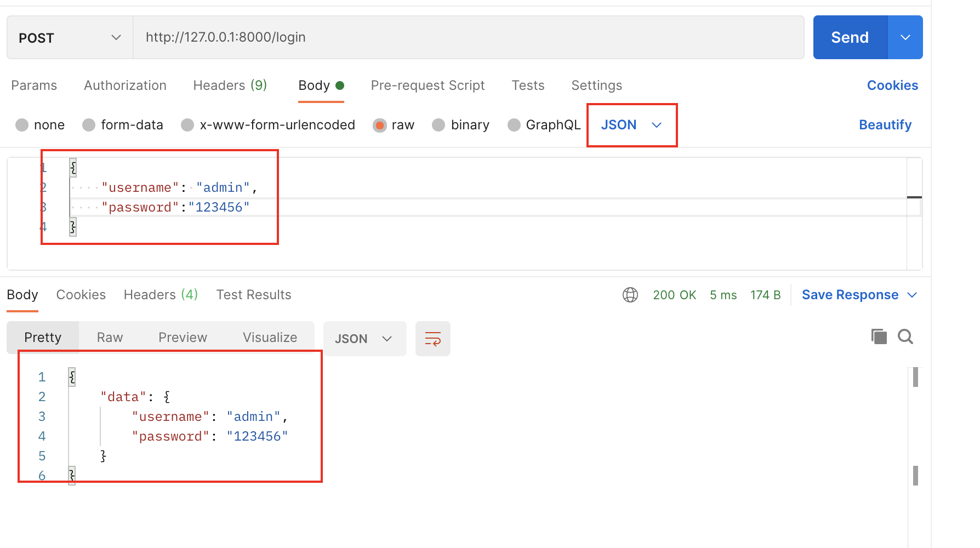980x548 pixels.
Task: Open the Authorization tab
Action: coord(125,85)
